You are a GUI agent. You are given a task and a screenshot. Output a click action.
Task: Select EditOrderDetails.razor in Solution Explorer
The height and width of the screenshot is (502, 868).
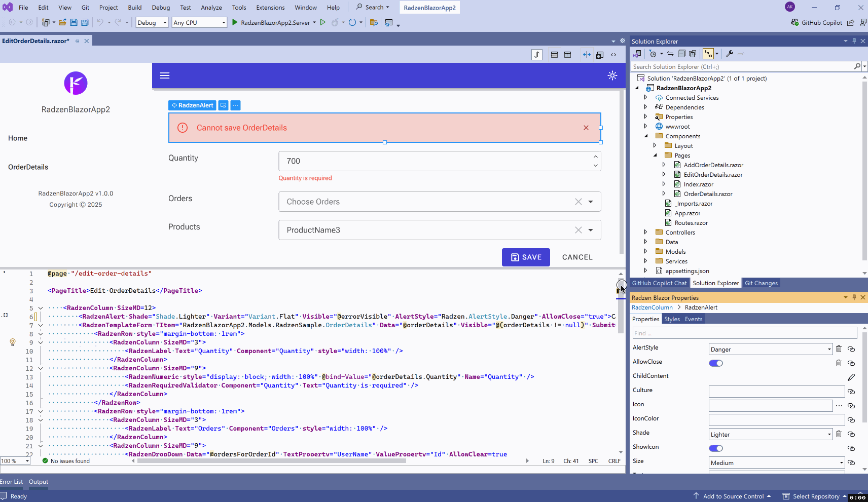pos(713,175)
